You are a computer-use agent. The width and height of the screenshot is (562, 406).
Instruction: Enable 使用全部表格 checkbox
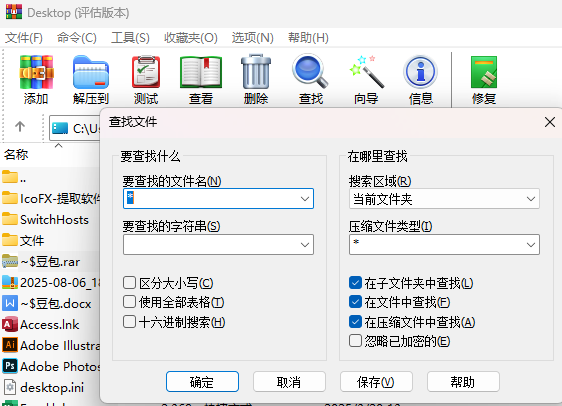[x=129, y=302]
